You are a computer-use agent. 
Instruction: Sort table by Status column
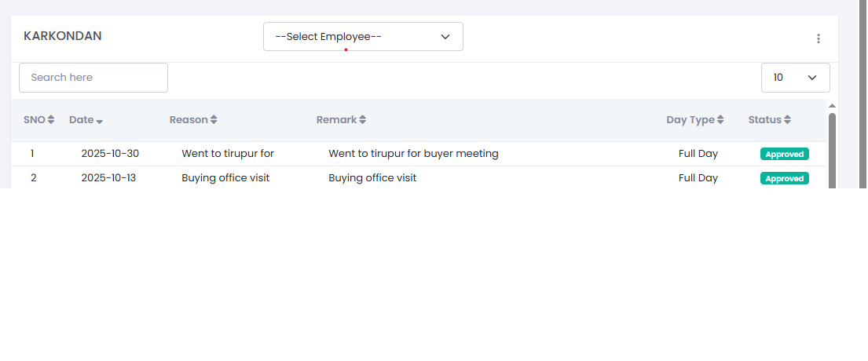pyautogui.click(x=769, y=120)
